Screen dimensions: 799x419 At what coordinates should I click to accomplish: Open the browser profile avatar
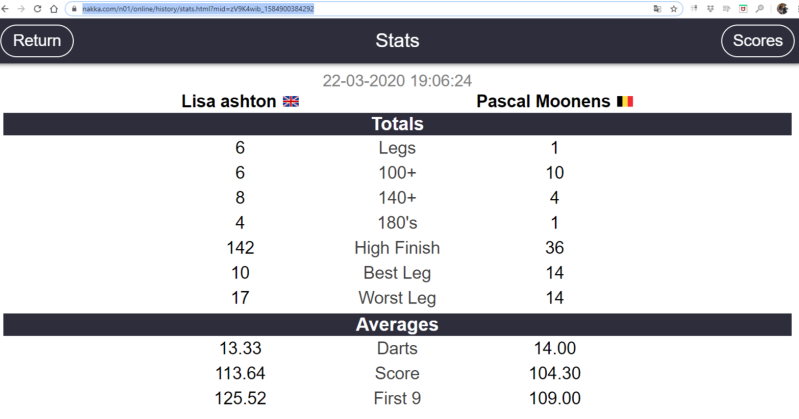coord(782,8)
